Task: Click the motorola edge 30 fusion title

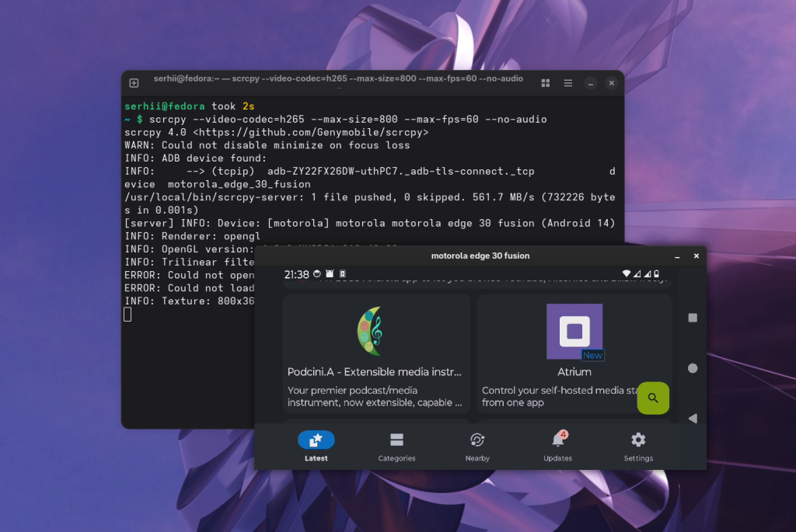Action: pos(480,256)
